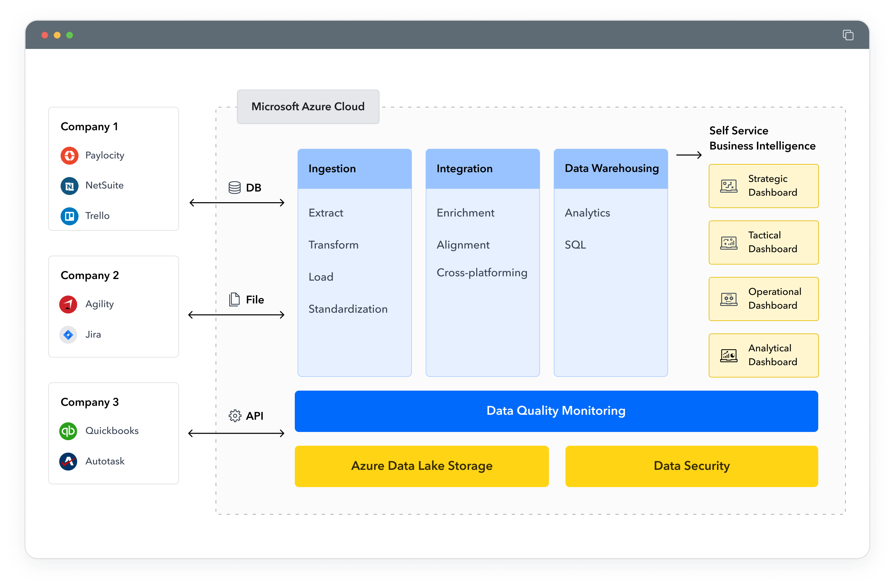Click the file icon beside File label
894x588 pixels.
pos(235,299)
